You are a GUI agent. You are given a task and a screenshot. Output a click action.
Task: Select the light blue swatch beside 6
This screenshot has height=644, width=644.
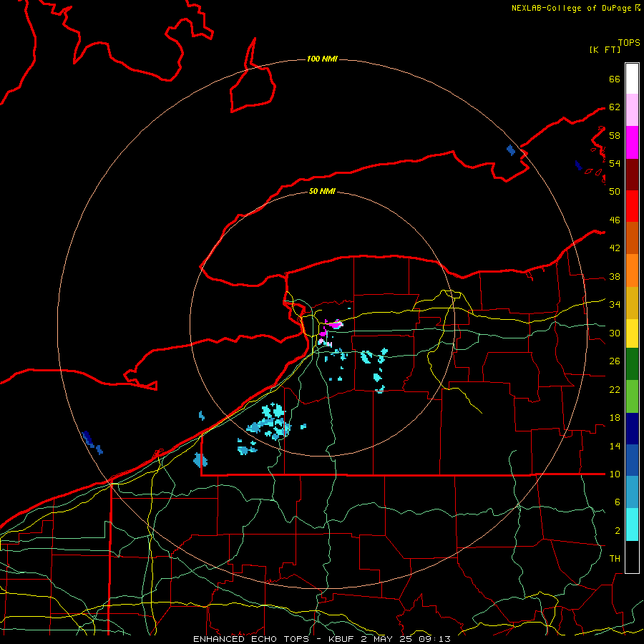click(632, 492)
